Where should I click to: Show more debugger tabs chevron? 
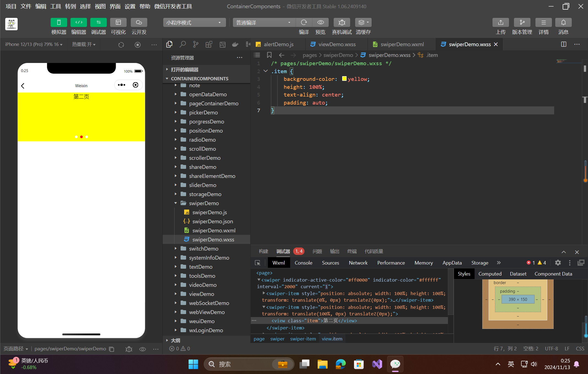(499, 263)
